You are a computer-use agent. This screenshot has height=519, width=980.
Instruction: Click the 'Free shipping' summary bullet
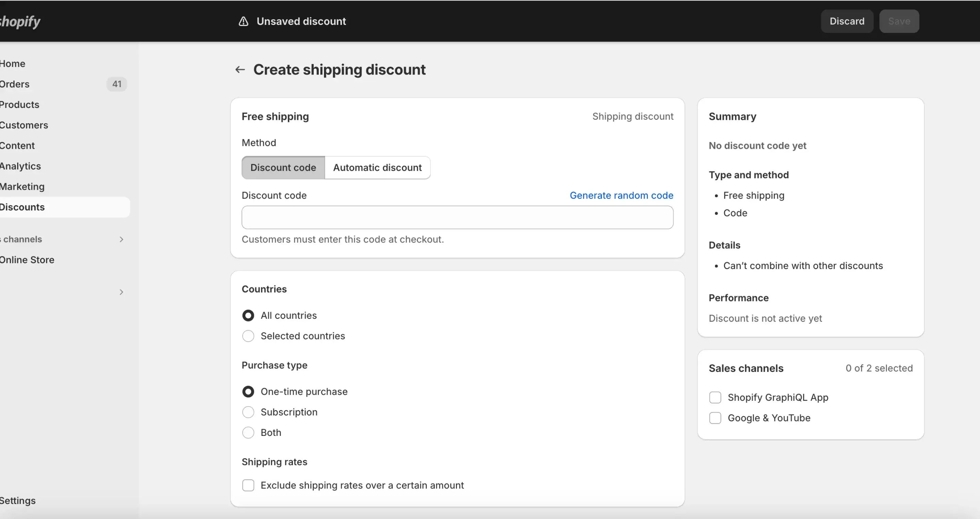754,195
